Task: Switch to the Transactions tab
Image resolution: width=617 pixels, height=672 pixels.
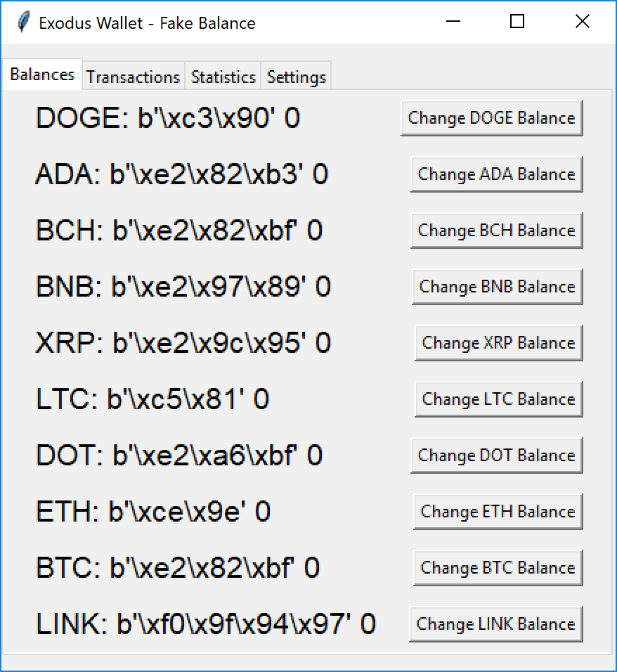Action: click(x=134, y=77)
